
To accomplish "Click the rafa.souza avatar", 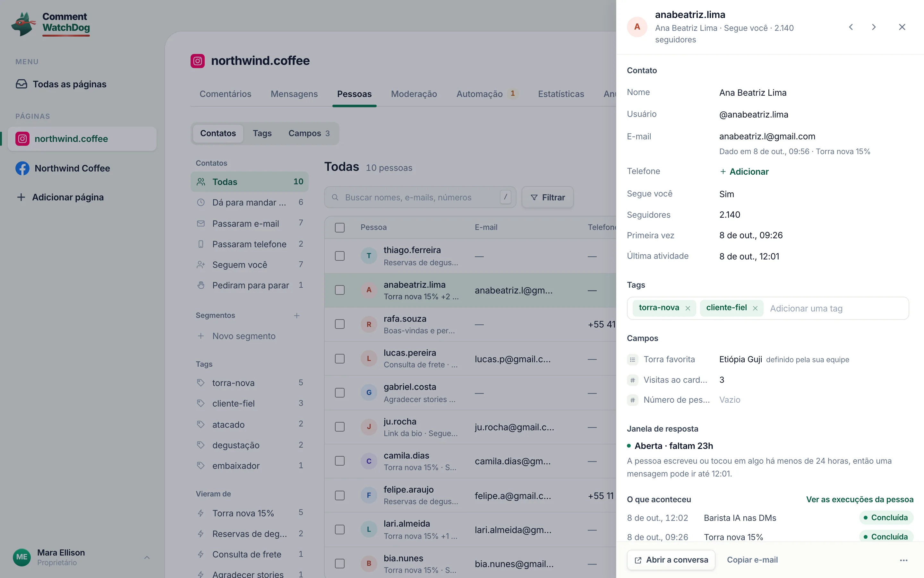I will tap(369, 324).
